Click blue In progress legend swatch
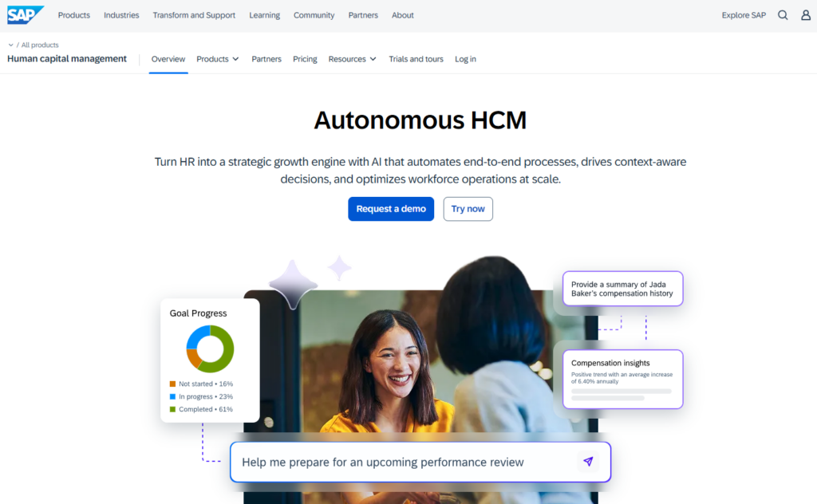817x504 pixels. pyautogui.click(x=172, y=396)
